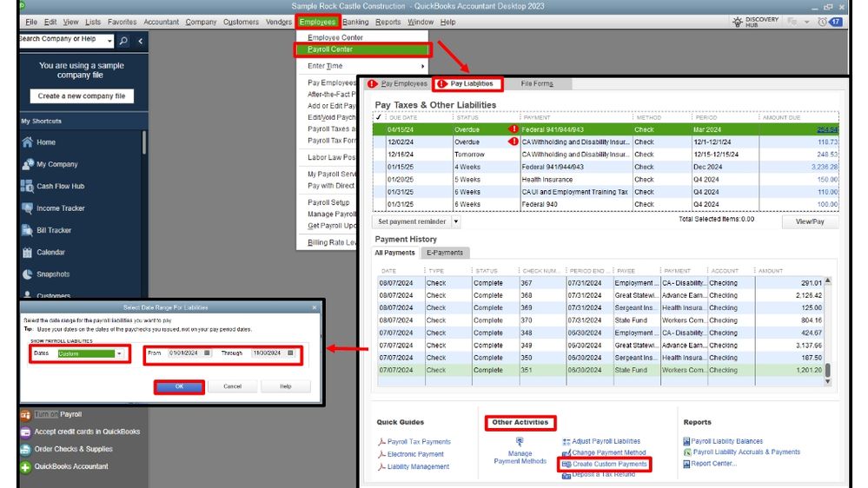Expand the Enter Time submenu
Screen dimensions: 868x488
click(x=421, y=66)
